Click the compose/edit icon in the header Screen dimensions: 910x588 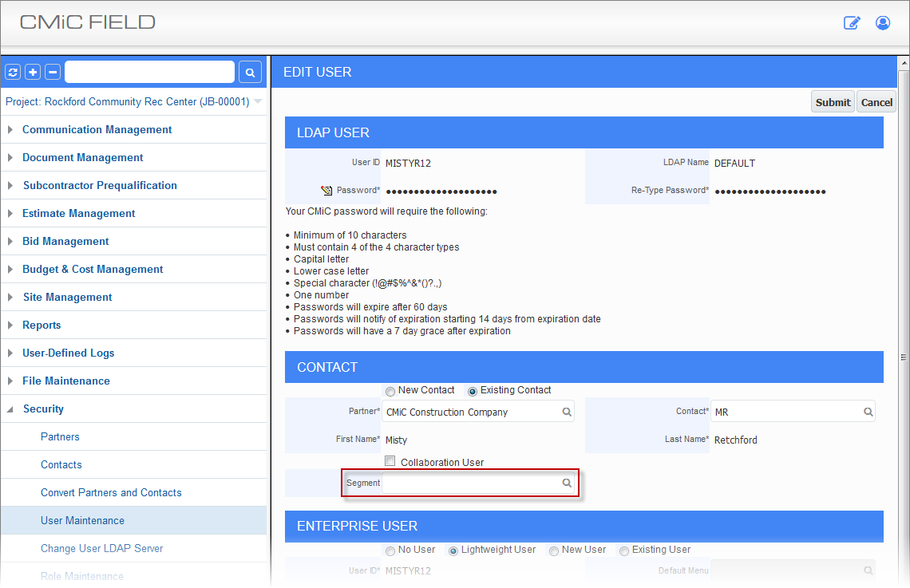tap(852, 23)
